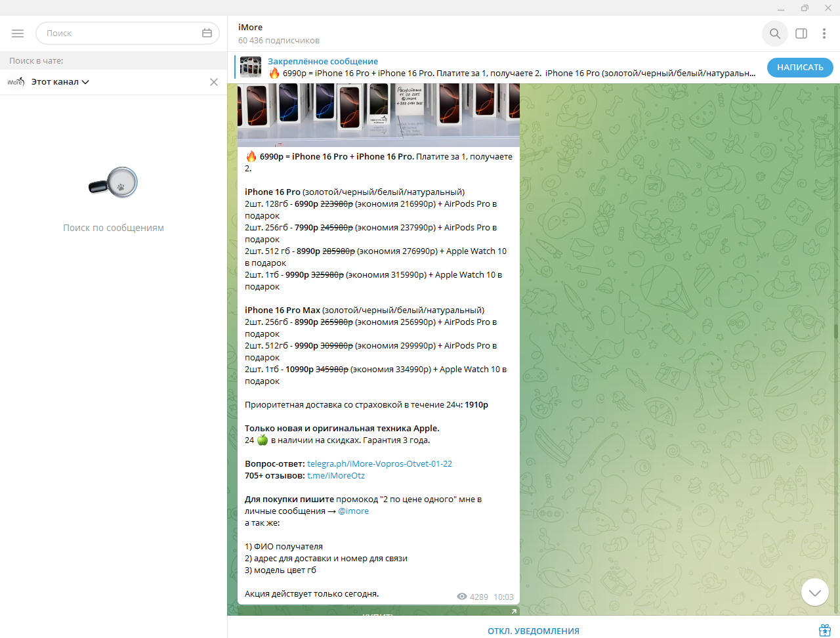Screen dimensions: 840x638
Task: Click the fire emoji in post headline
Action: point(251,156)
